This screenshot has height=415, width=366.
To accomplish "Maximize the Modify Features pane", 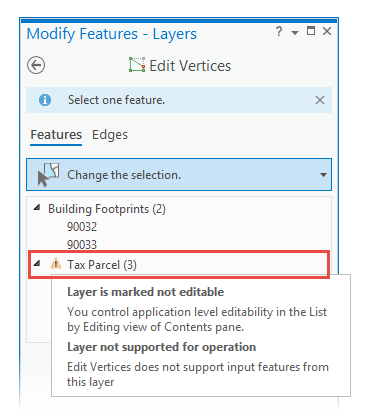I will 311,31.
